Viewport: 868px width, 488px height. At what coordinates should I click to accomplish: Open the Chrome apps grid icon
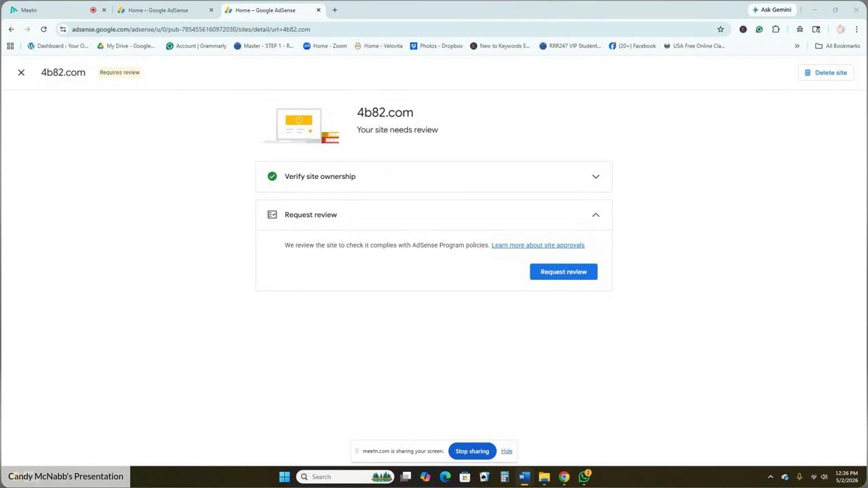pyautogui.click(x=10, y=46)
